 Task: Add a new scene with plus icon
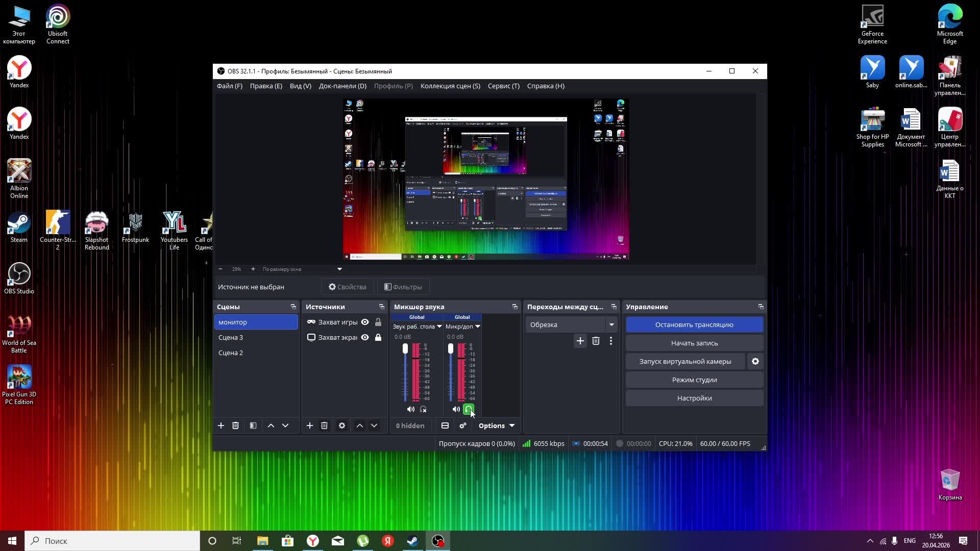[221, 425]
